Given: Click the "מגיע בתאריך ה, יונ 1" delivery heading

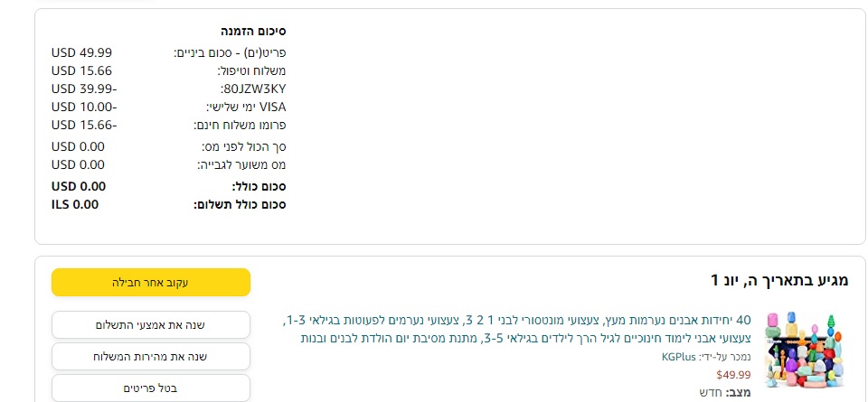Looking at the screenshot, I should pyautogui.click(x=780, y=281).
